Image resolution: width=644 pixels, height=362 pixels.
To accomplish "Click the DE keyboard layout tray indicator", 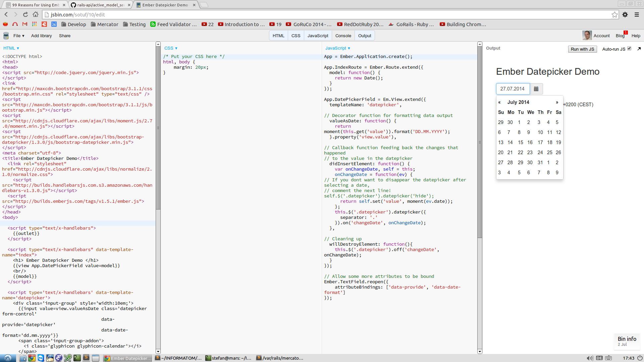I will pyautogui.click(x=599, y=358).
